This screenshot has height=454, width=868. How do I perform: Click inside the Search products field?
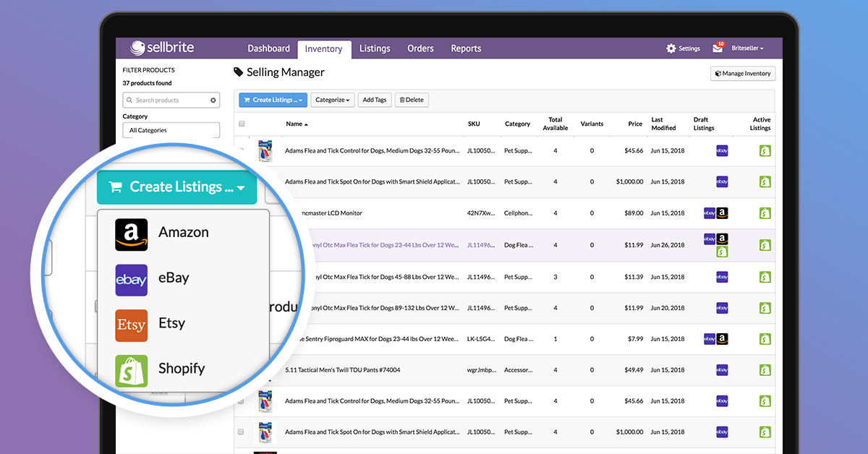click(171, 100)
